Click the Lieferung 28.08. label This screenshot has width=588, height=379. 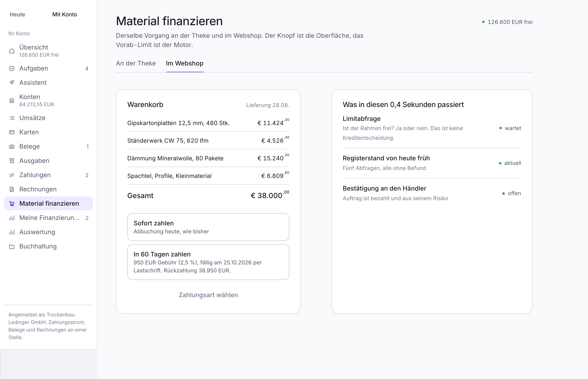pyautogui.click(x=268, y=105)
